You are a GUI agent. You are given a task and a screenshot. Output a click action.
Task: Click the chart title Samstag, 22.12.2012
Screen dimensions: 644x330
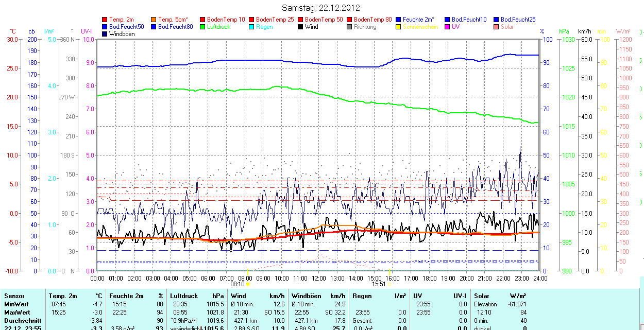coord(321,8)
